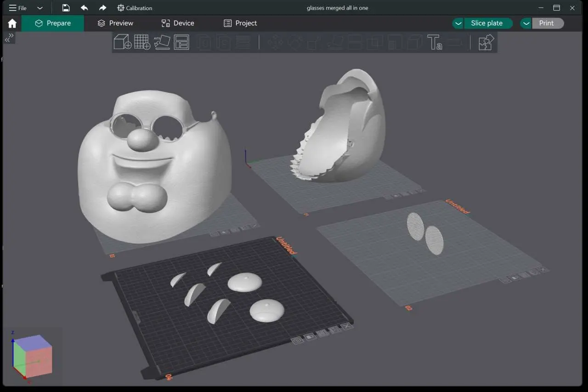Click plate 04 auto-orient icon
Image resolution: width=588 pixels, height=392 pixels.
[335, 329]
